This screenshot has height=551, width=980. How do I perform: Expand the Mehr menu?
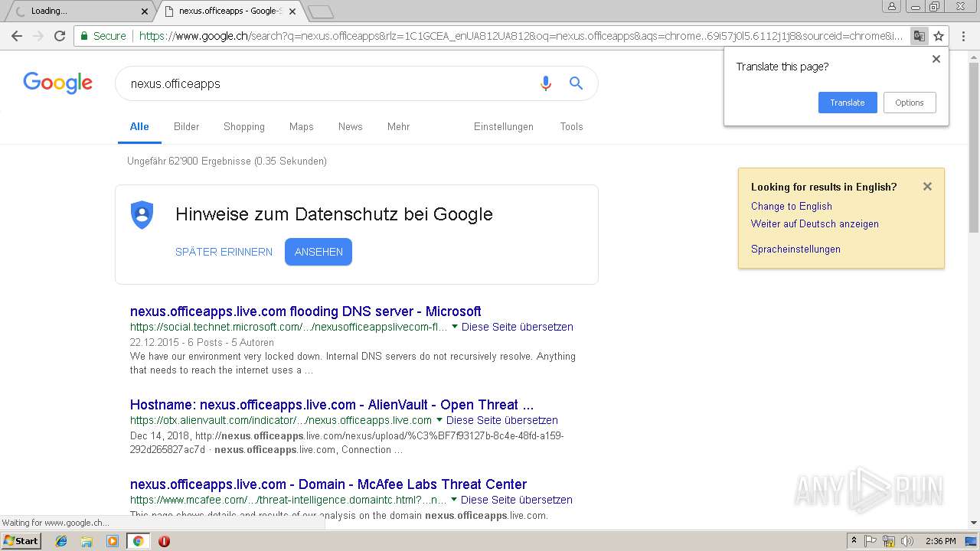point(398,127)
